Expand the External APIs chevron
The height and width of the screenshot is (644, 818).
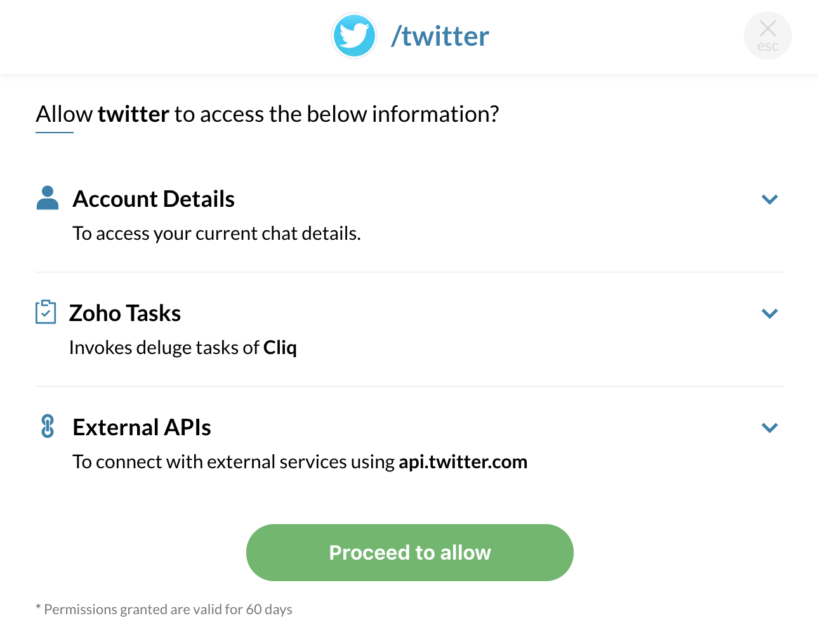[x=769, y=428]
